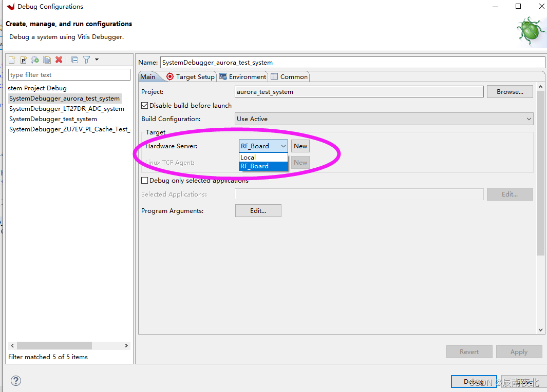The image size is (547, 392).
Task: Click the help question mark icon
Action: click(x=16, y=381)
